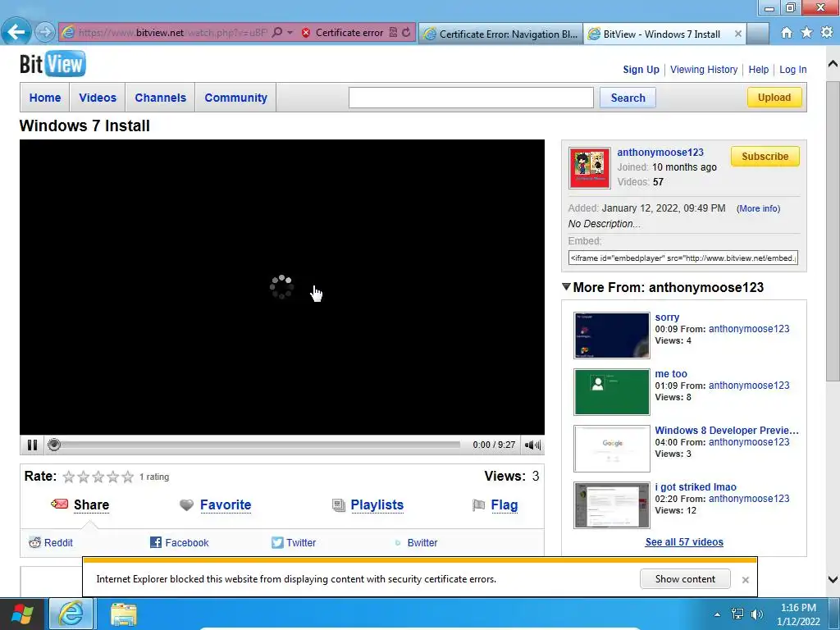The width and height of the screenshot is (840, 630).
Task: Open the browser Tools gear icon
Action: 827,33
